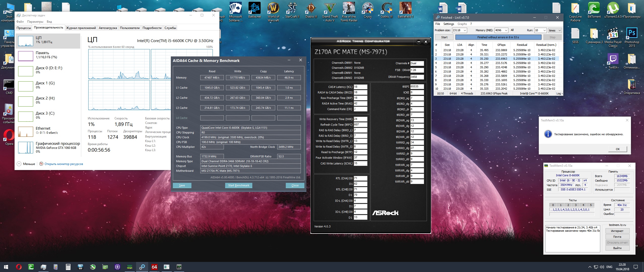Screen dimensions: 644x272
Task: Expand the LinX Run count dropdown
Action: click(x=544, y=30)
